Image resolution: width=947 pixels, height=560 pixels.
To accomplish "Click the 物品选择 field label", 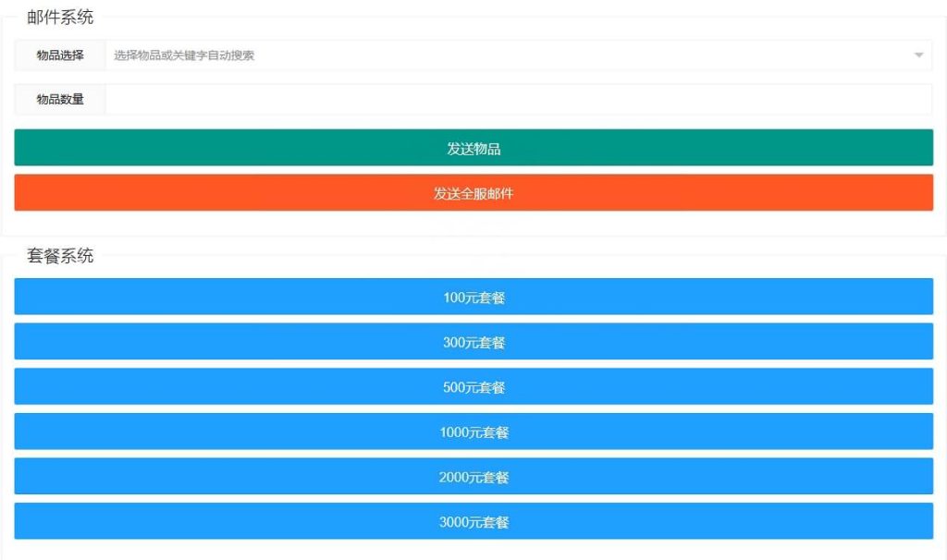I will [x=60, y=55].
